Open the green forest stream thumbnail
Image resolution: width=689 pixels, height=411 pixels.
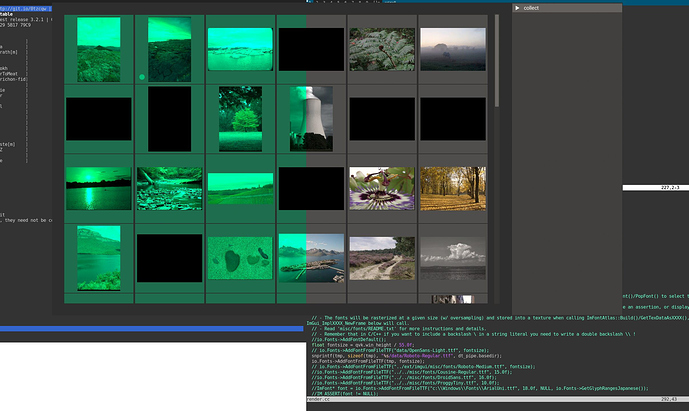click(x=169, y=187)
